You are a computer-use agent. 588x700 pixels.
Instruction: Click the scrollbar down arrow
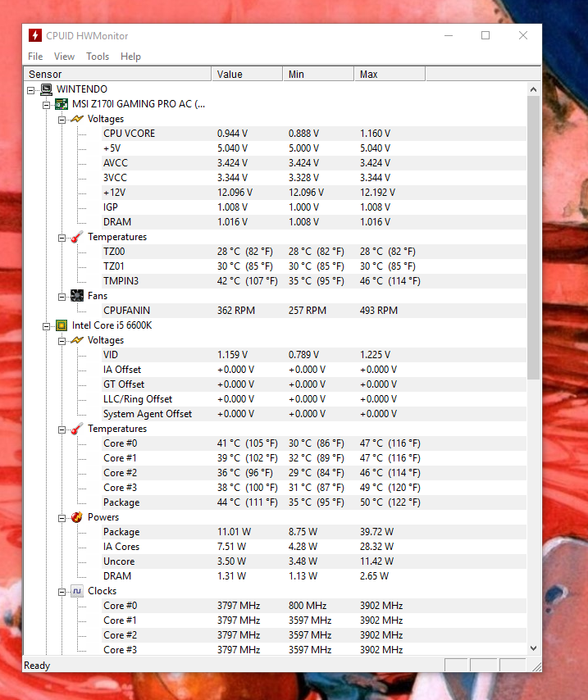tap(533, 648)
